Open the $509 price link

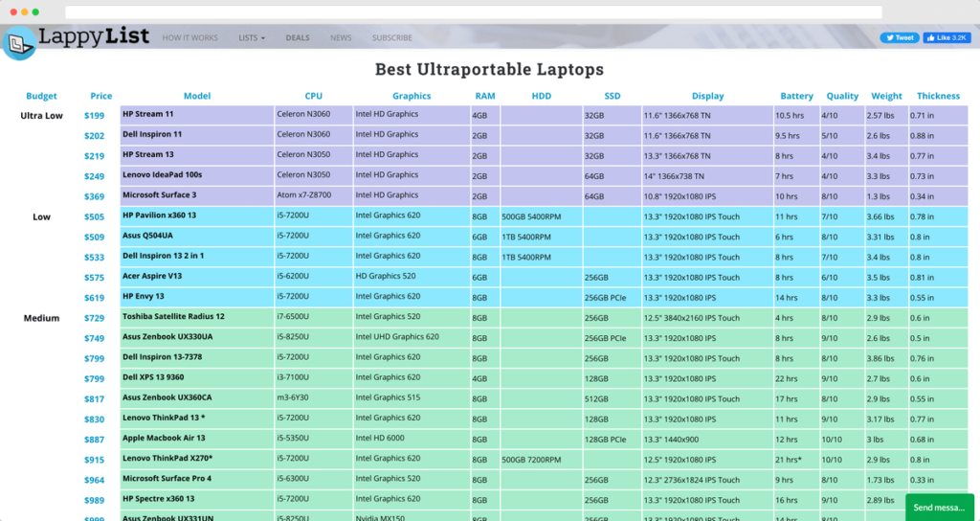95,238
